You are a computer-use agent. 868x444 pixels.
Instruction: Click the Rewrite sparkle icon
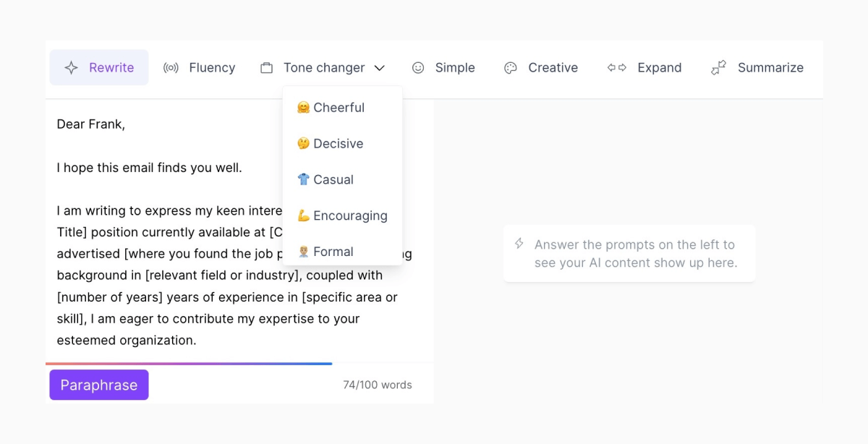[71, 68]
